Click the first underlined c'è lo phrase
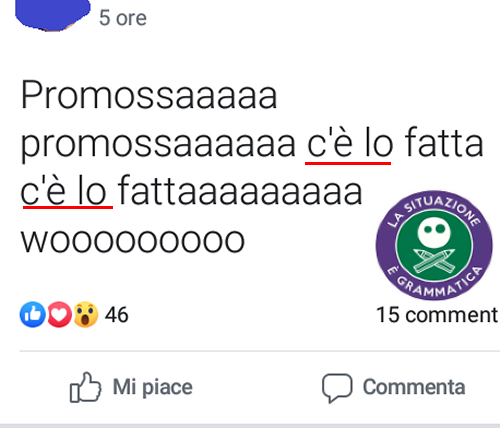This screenshot has height=428, width=500. (350, 144)
